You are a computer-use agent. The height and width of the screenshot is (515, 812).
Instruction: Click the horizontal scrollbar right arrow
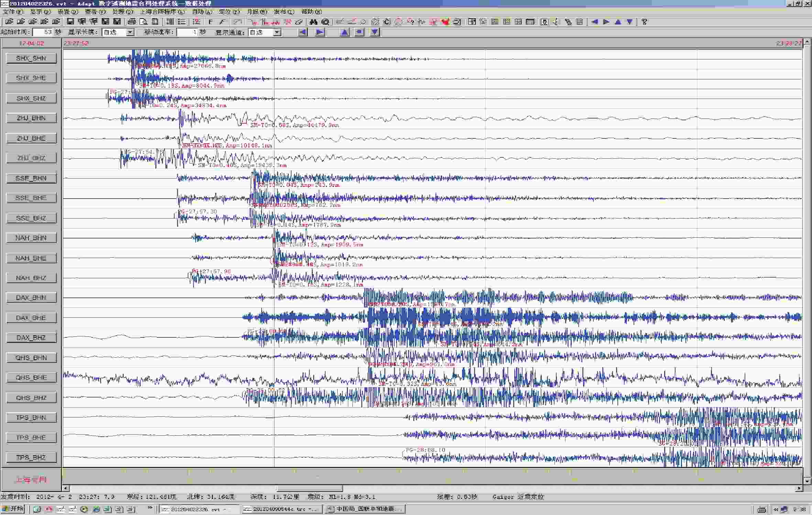[x=799, y=488]
